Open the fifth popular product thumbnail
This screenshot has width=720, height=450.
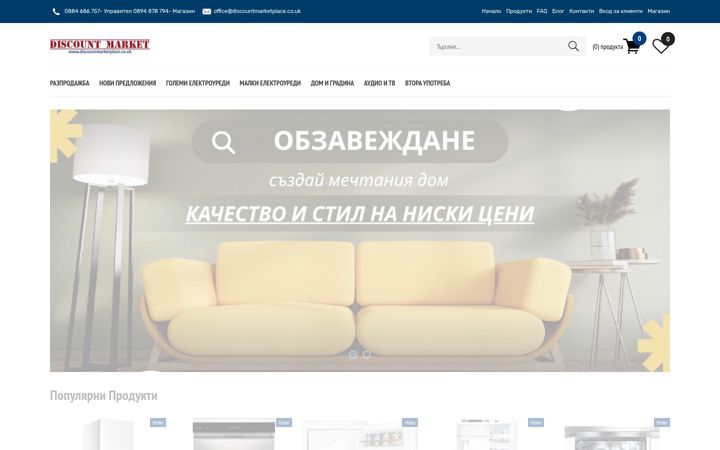point(612,434)
